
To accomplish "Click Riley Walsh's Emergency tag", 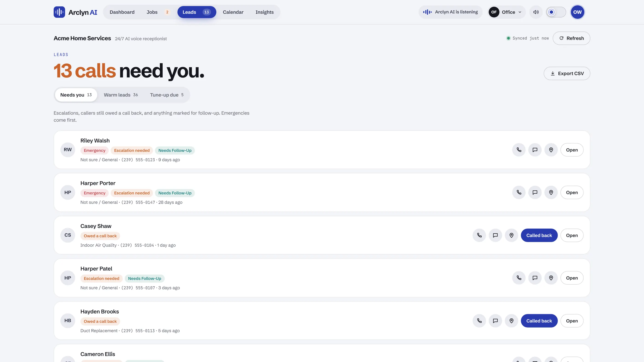I will [x=95, y=150].
